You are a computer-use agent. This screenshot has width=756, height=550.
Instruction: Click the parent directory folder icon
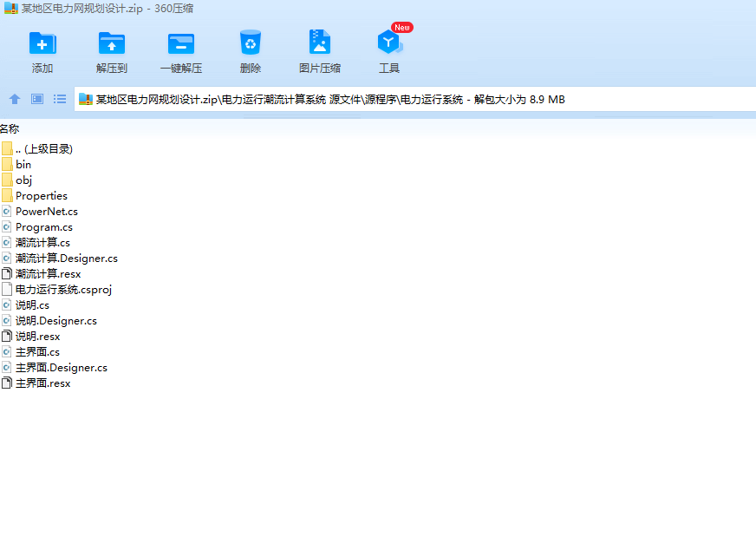click(7, 148)
